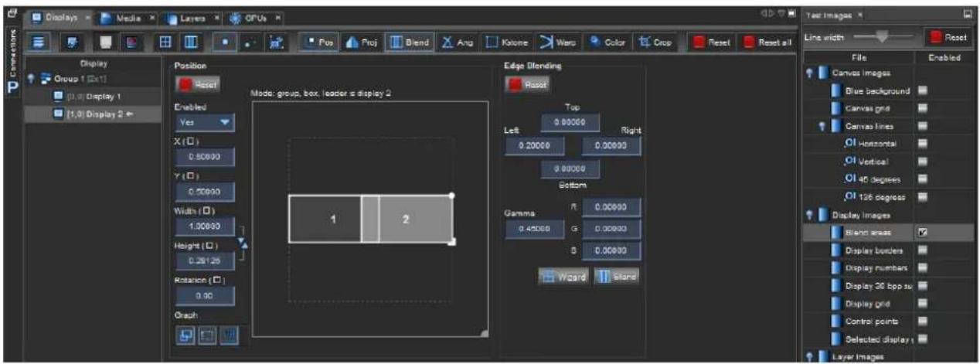The image size is (980, 364).
Task: Uncheck the Blend areas checkbox
Action: point(923,232)
